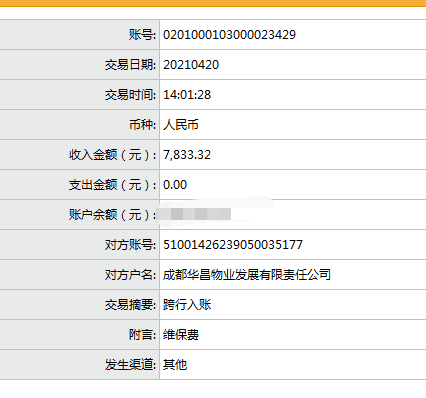This screenshot has height=398, width=426.
Task: Click counterparty account 510014262390500035177
Action: (233, 245)
